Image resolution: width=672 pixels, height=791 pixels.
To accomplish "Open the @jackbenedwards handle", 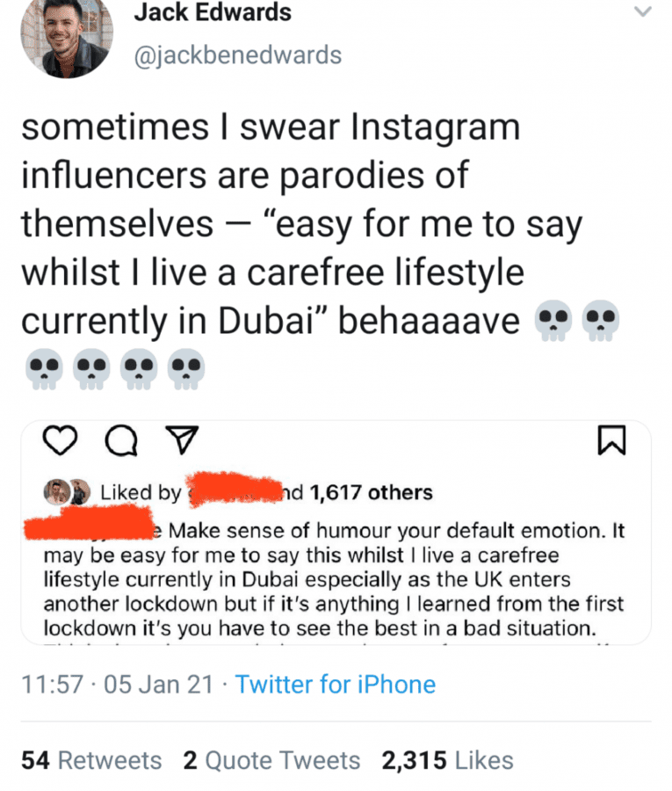I will tap(237, 55).
